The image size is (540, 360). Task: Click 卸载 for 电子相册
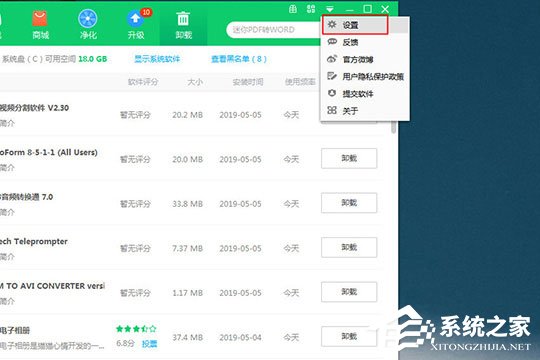point(349,336)
